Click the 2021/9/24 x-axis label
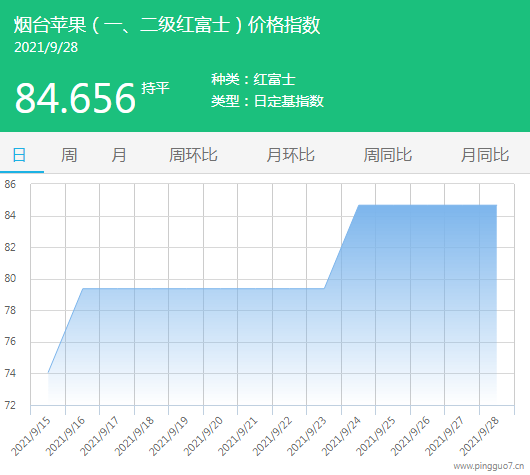 pos(341,436)
